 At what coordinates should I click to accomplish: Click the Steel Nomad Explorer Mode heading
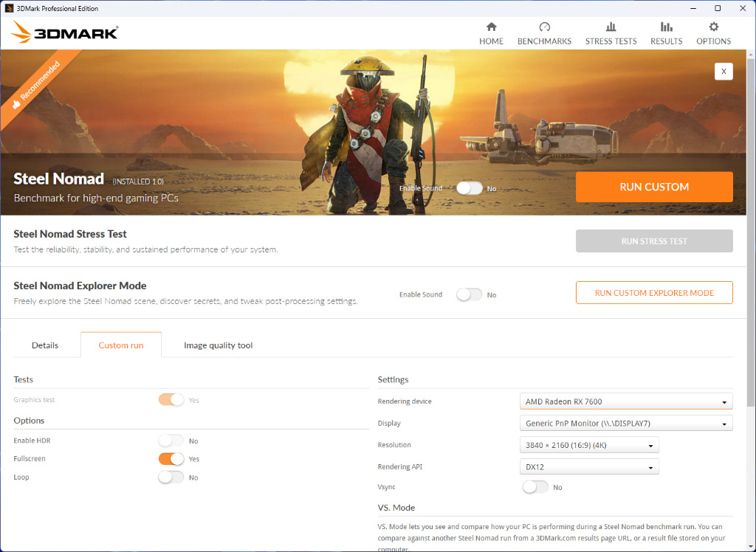tap(80, 286)
